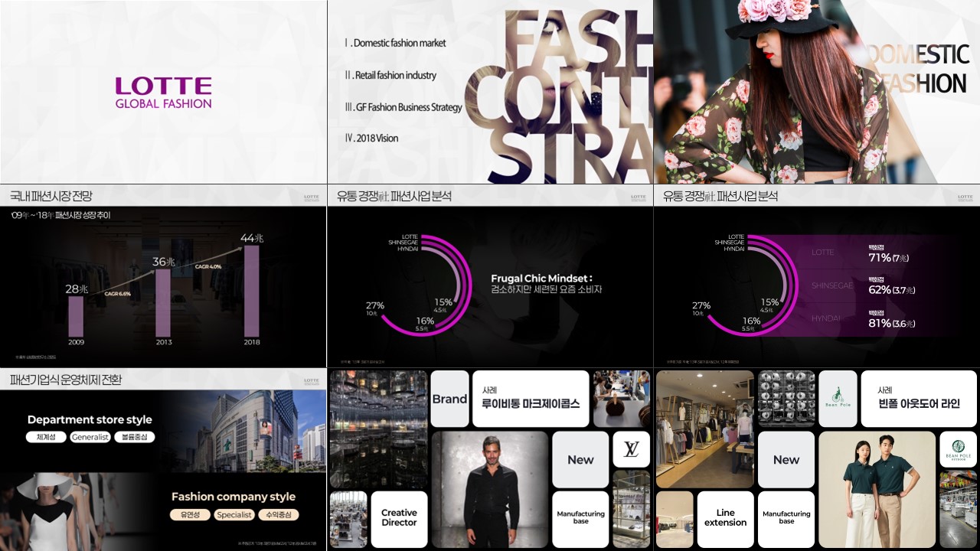
Task: Select the couple in green polo shirts photo
Action: 877,488
